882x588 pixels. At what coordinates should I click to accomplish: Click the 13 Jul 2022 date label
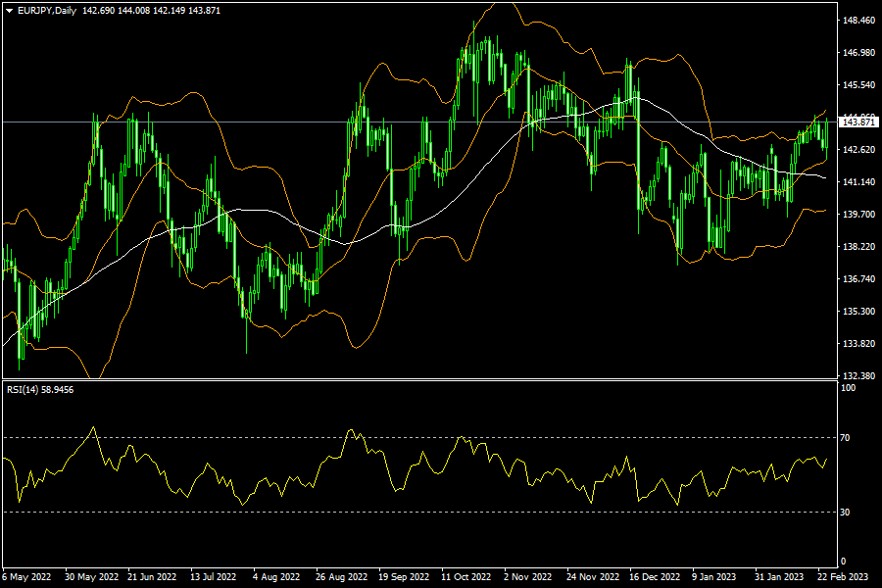coord(214,577)
